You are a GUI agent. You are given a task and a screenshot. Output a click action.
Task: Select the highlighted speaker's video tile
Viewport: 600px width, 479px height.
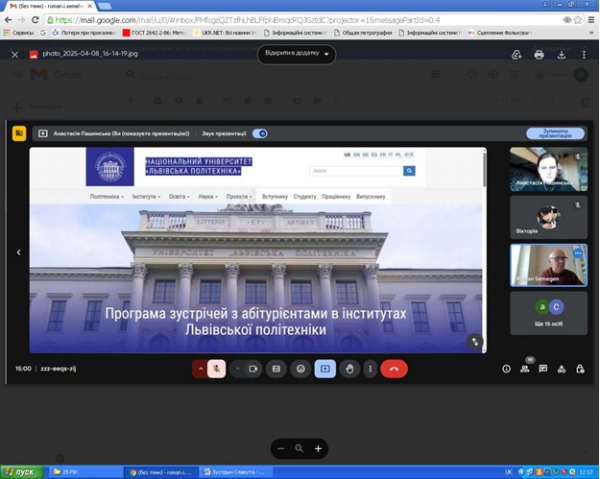point(549,265)
